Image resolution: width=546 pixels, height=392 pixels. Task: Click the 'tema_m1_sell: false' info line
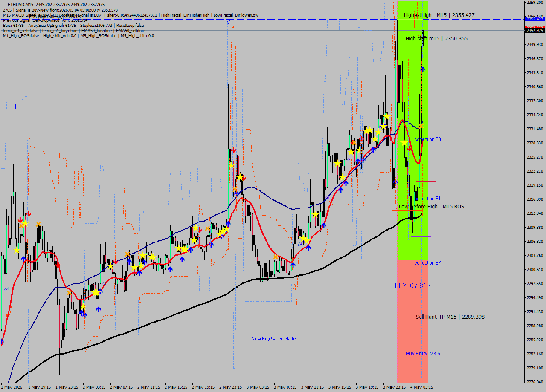click(x=74, y=30)
